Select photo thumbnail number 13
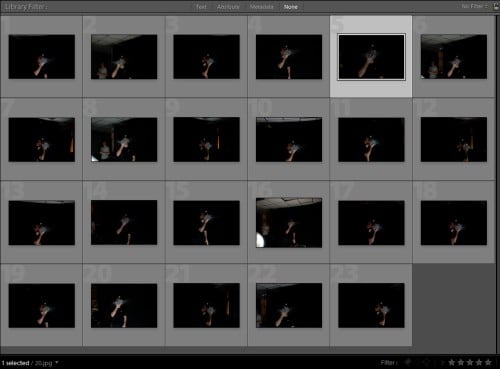 click(42, 223)
